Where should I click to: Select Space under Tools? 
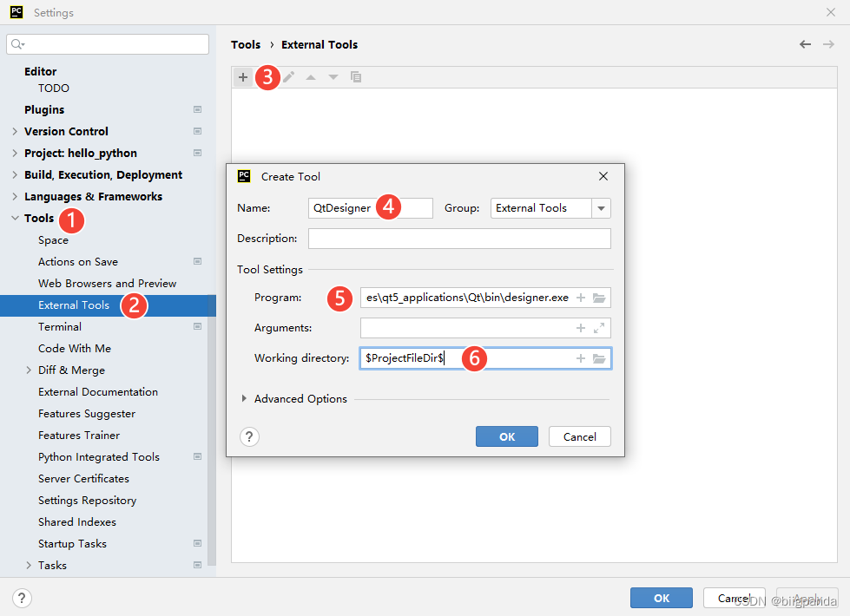[x=53, y=240]
